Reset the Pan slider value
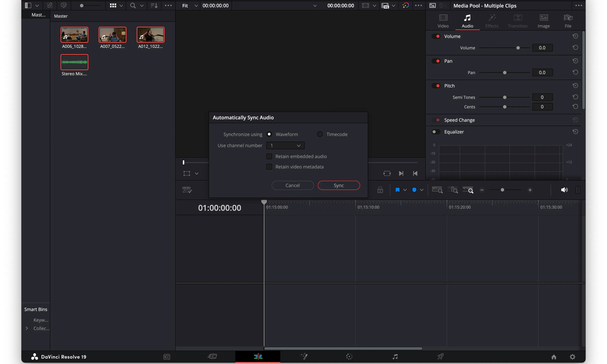 click(575, 72)
